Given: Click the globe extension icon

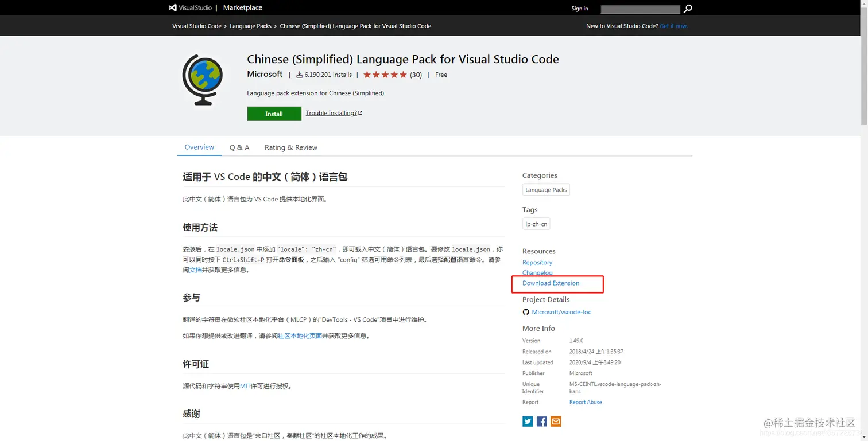Looking at the screenshot, I should pos(203,80).
